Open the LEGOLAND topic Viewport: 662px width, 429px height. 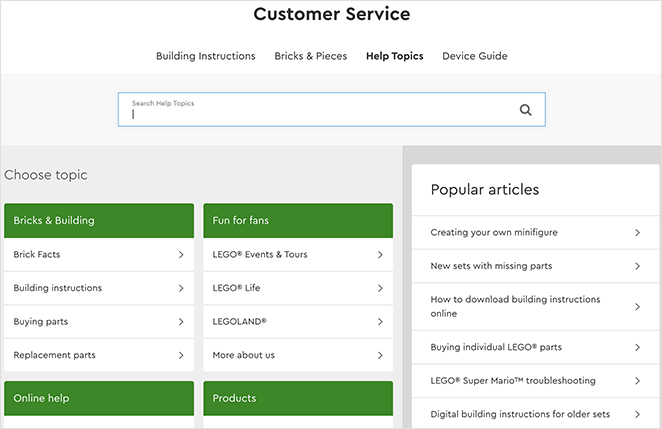click(x=298, y=322)
